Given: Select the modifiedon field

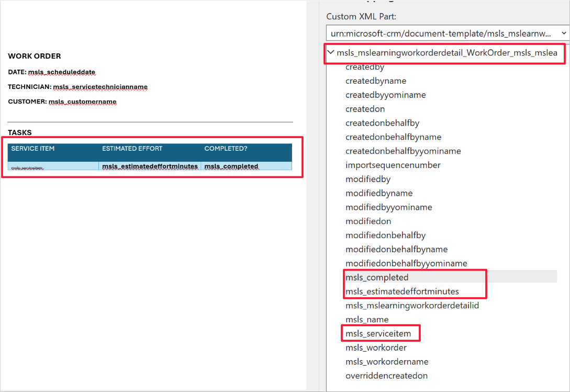Looking at the screenshot, I should tap(368, 221).
